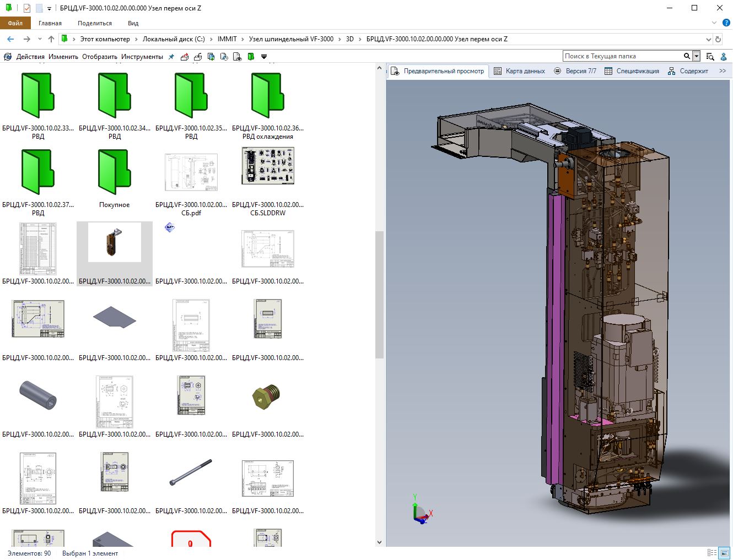Select folder БРЦД.VF-3000.10.02.35 РВД
Screen dimensions: 733x560
tap(191, 104)
